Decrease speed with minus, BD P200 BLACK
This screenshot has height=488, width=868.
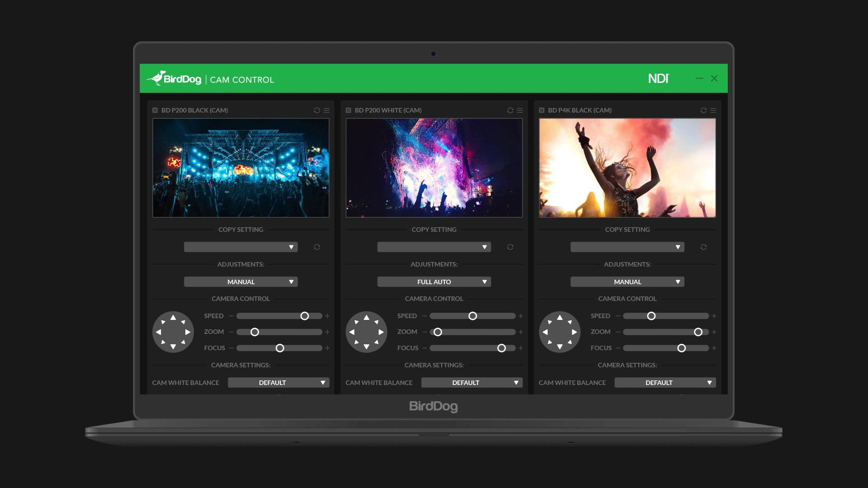(x=231, y=316)
